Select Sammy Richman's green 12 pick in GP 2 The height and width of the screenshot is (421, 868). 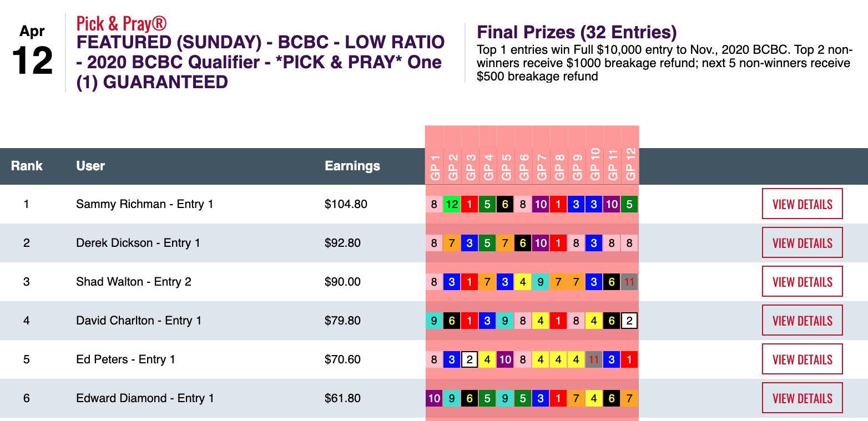[x=452, y=204]
